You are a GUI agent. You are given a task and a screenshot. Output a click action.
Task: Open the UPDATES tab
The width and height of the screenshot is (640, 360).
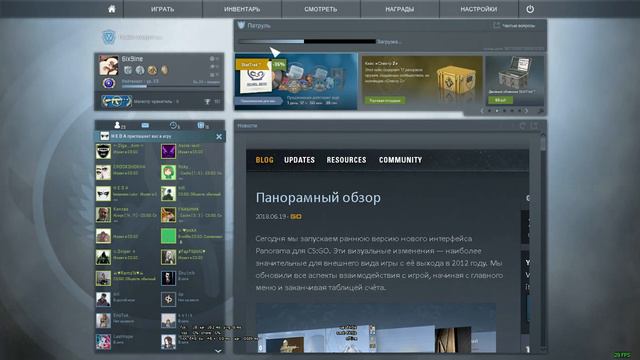tap(299, 160)
